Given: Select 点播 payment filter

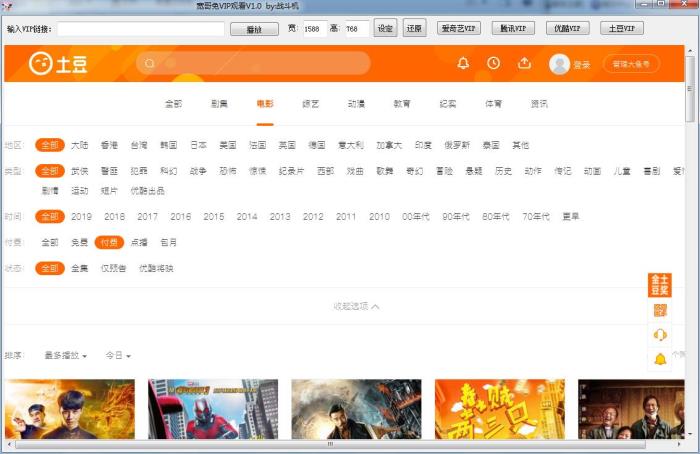Looking at the screenshot, I should [139, 242].
